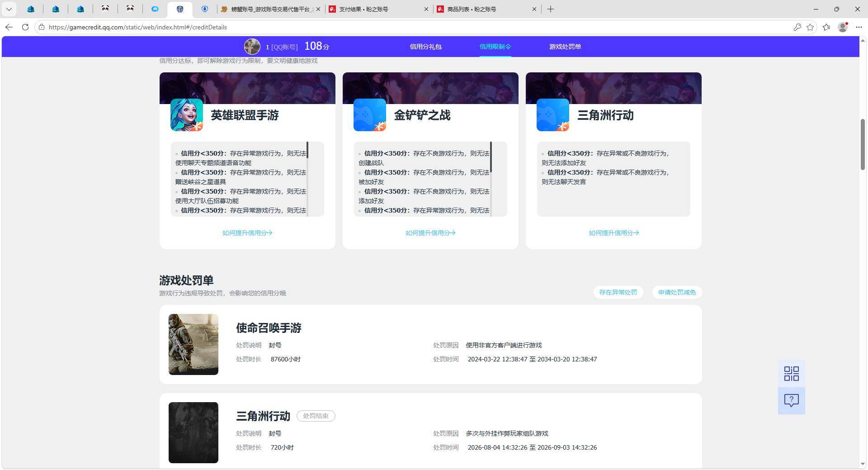Click the 三角洲行动 card game icon

(x=552, y=115)
